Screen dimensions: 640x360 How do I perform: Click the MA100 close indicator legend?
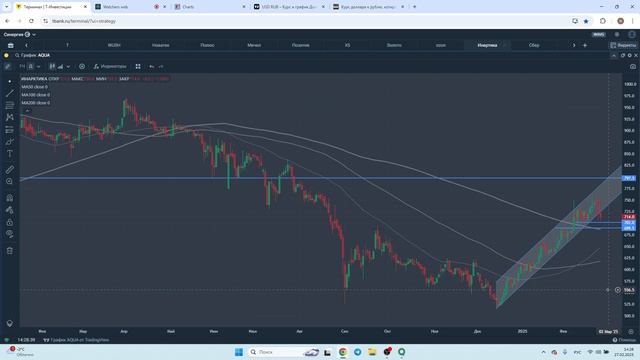(36, 95)
